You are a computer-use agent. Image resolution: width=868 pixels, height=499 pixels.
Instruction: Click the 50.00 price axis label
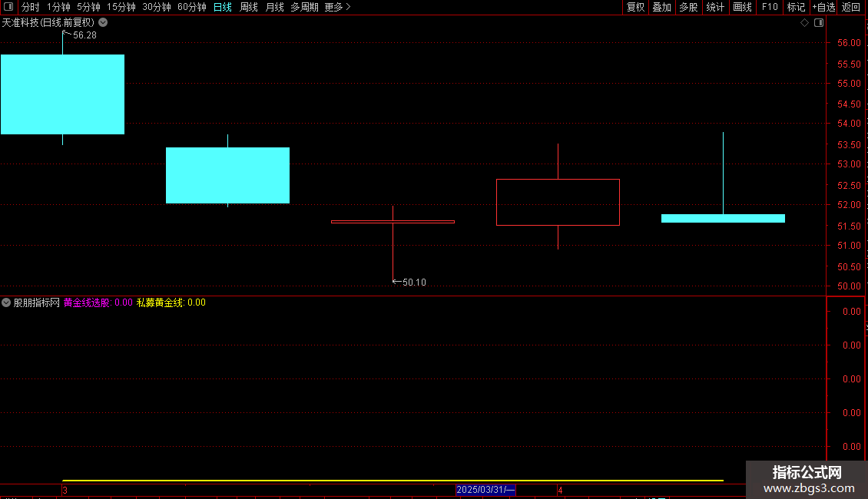tap(849, 286)
